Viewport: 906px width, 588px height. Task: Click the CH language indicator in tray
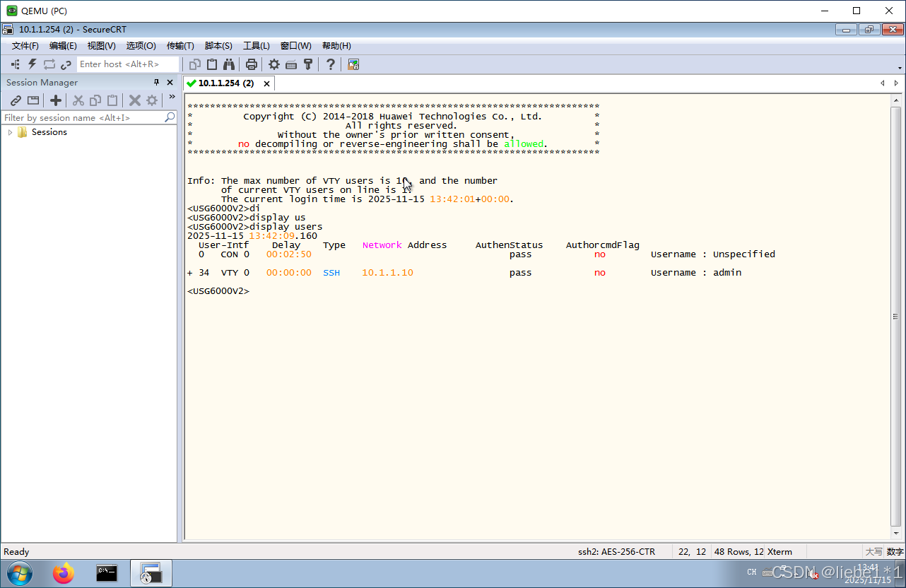pos(751,572)
